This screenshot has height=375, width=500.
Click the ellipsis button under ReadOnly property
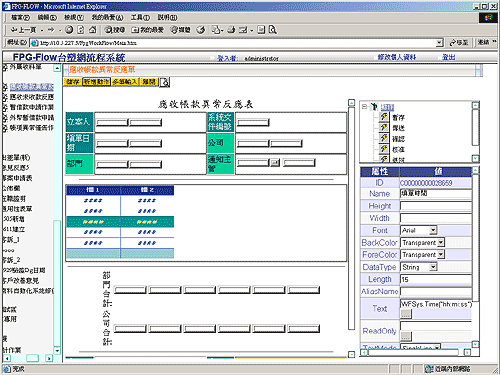(406, 336)
